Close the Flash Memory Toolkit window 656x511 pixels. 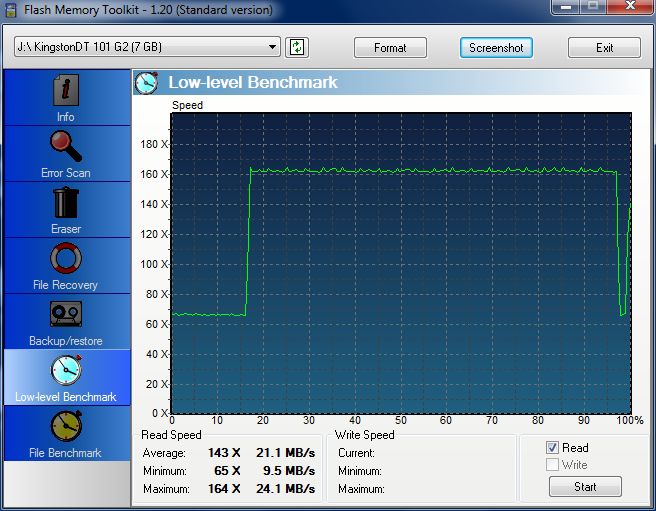pyautogui.click(x=630, y=6)
